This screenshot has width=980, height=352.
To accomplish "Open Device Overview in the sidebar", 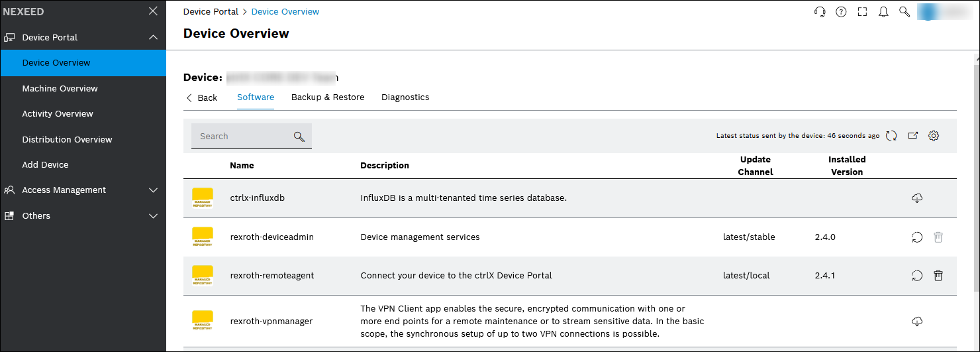I will click(x=83, y=63).
